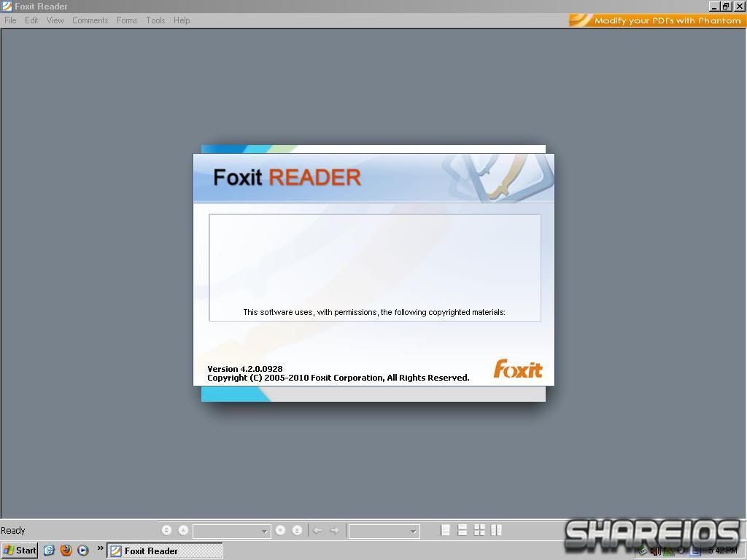Image resolution: width=747 pixels, height=560 pixels.
Task: Restore down the Foxit Reader window
Action: tap(726, 6)
